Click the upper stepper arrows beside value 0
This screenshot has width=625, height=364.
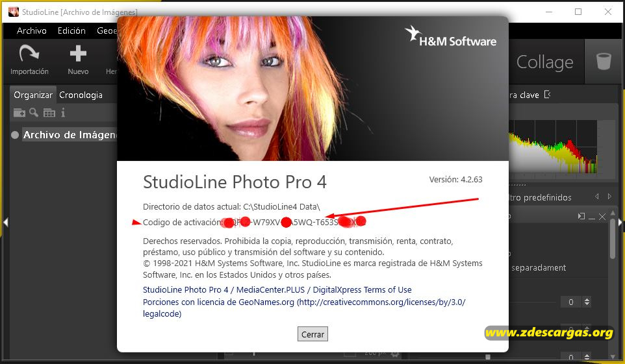point(587,302)
